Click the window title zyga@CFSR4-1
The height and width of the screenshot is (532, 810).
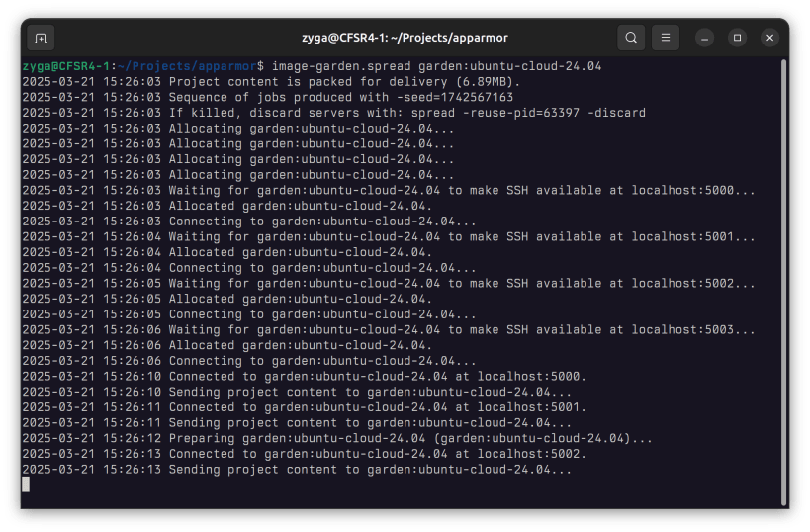point(405,38)
